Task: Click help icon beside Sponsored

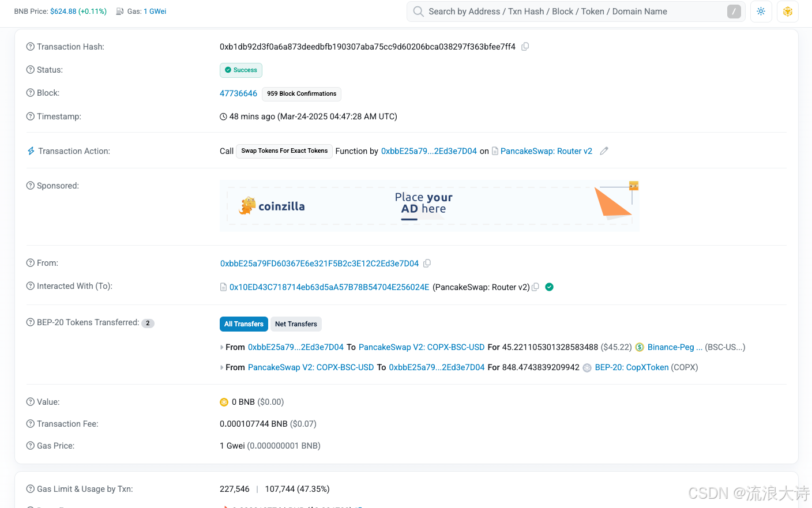Action: [x=31, y=186]
